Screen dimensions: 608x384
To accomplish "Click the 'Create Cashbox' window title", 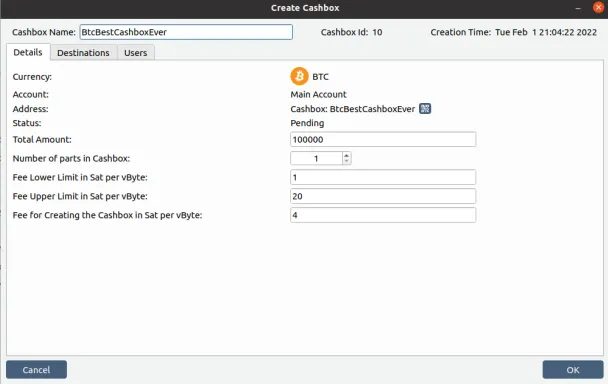I will [305, 8].
